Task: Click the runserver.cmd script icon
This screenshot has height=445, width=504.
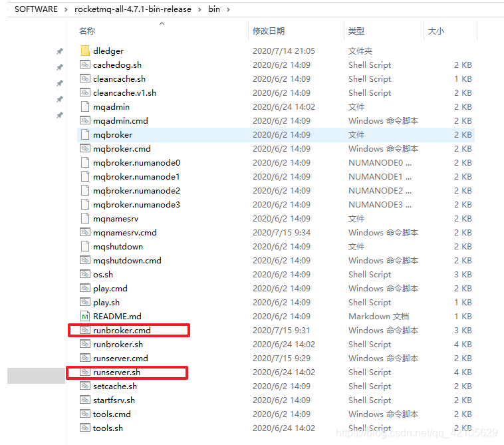Action: point(85,358)
